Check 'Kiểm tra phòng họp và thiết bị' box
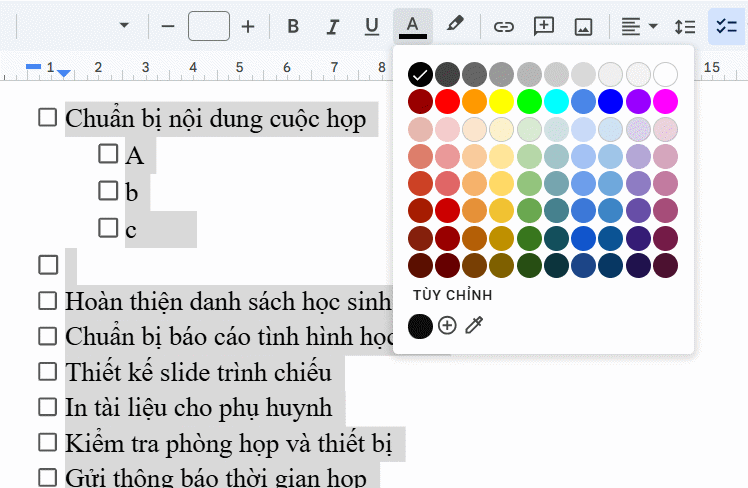This screenshot has height=488, width=748. (x=48, y=442)
